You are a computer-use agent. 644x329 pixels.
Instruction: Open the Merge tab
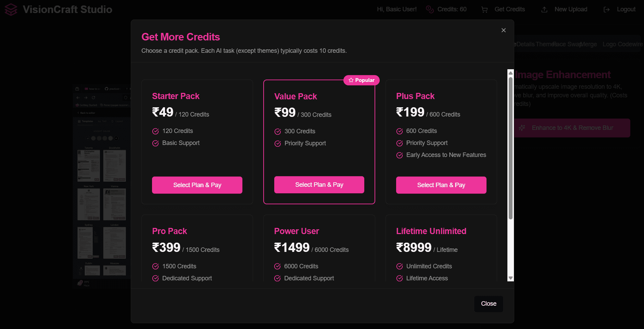click(588, 44)
